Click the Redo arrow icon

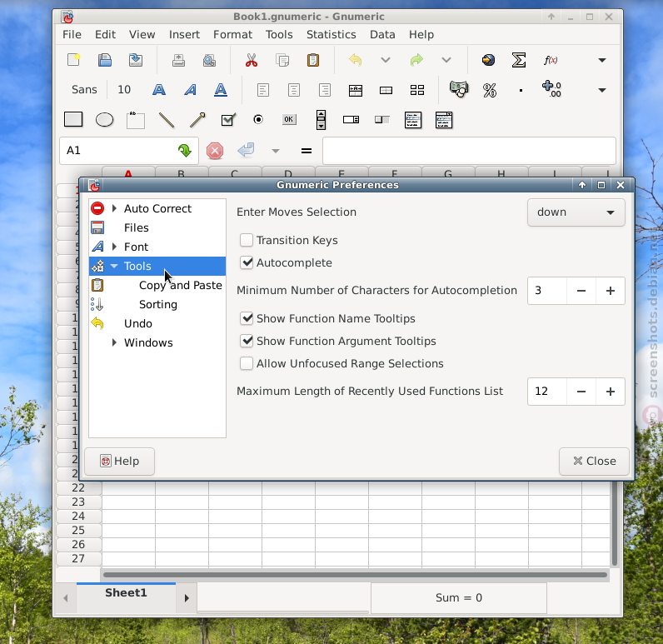coord(416,60)
